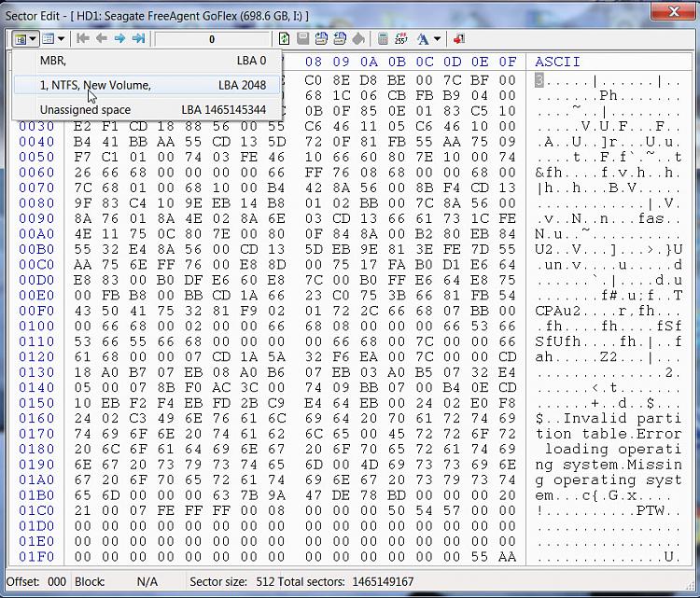Screen dimensions: 700x598
Task: Open the partition jump dropdown icon
Action: pyautogui.click(x=21, y=39)
